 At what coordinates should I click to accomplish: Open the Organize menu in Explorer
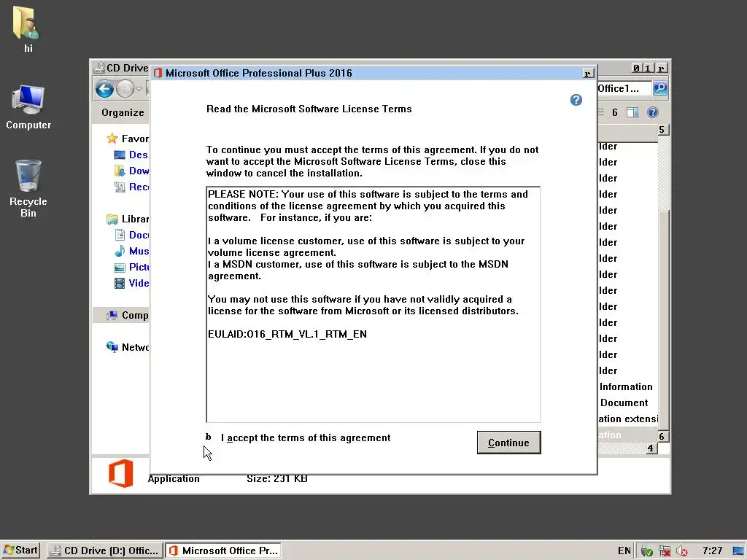[123, 113]
